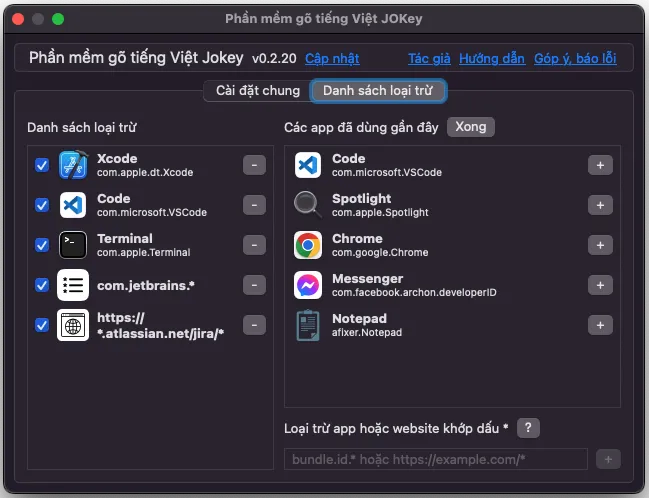649x498 pixels.
Task: Uncheck the Code checkbox
Action: [x=42, y=205]
